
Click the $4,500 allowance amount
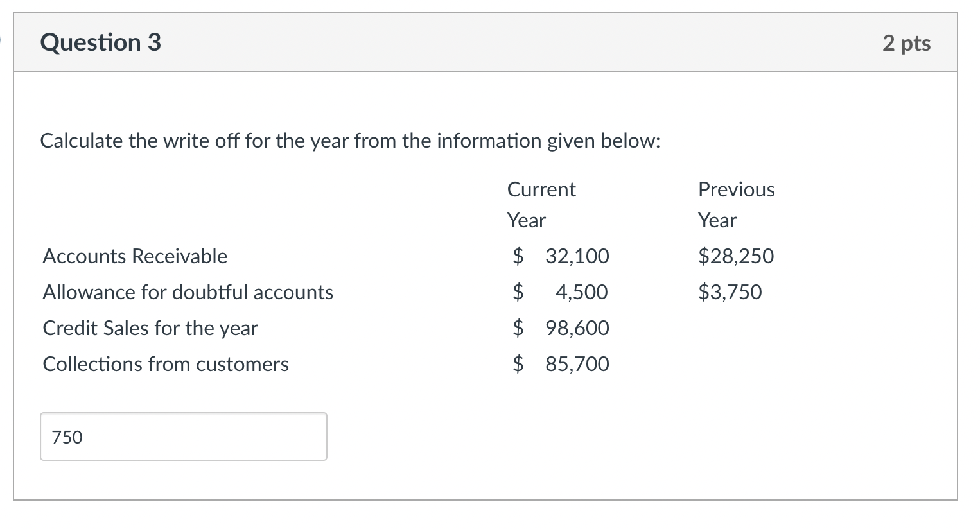pyautogui.click(x=581, y=292)
